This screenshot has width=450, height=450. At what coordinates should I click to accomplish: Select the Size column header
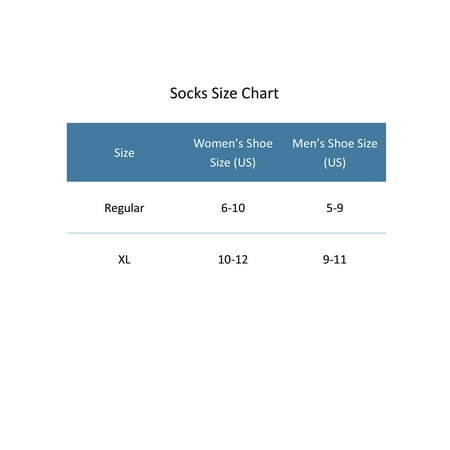124,153
